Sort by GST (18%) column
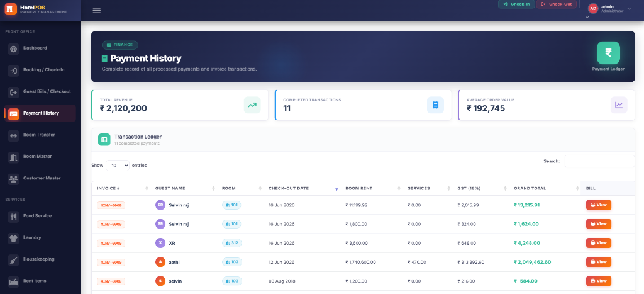 coord(481,188)
